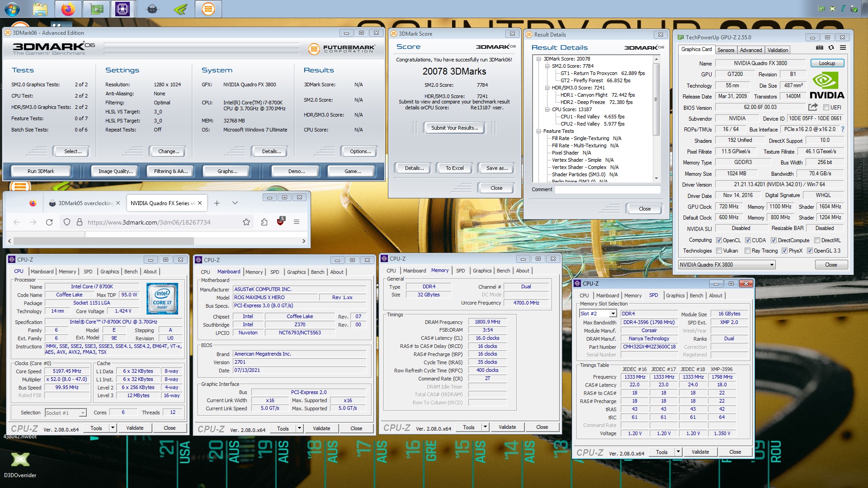Go forward in Firefox
The width and height of the screenshot is (868, 488).
pos(33,222)
